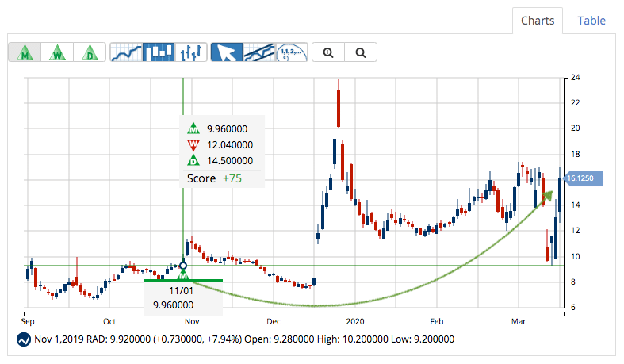The image size is (624, 364).
Task: Switch to line chart style
Action: [126, 52]
